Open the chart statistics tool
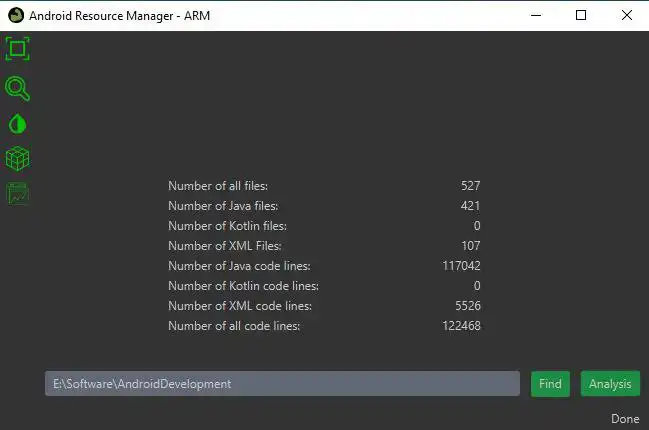The height and width of the screenshot is (430, 649). pos(17,194)
